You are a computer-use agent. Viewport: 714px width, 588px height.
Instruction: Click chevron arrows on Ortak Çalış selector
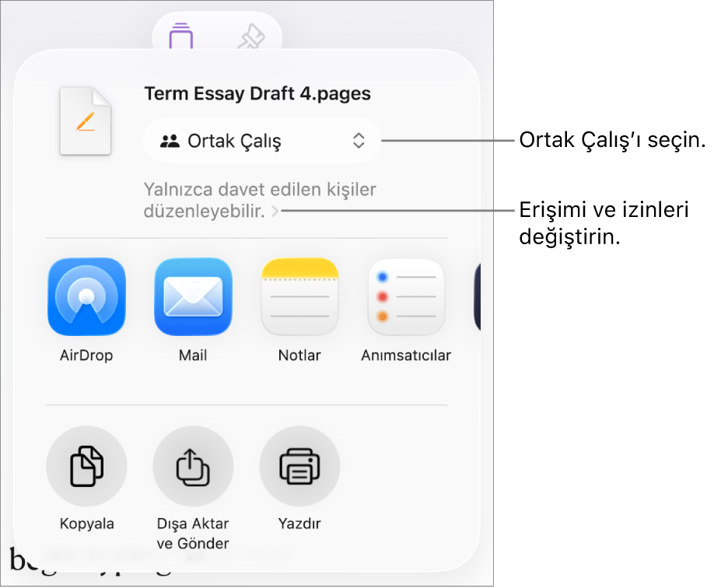359,141
